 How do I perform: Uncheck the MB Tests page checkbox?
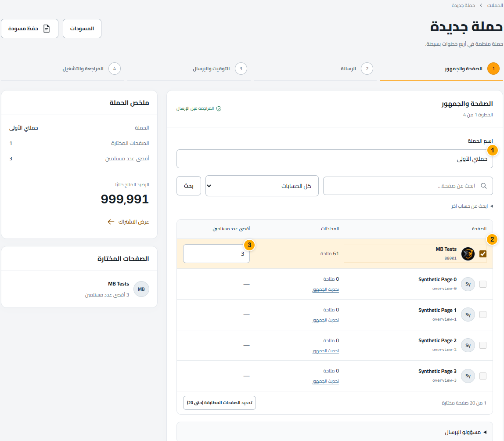click(x=483, y=254)
